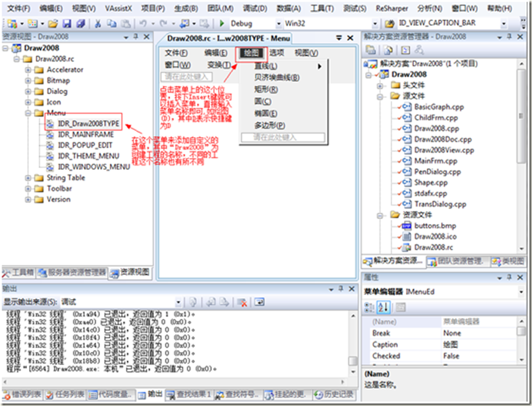The width and height of the screenshot is (532, 406).
Task: Click the Navigate Backward icon
Action: click(x=184, y=23)
